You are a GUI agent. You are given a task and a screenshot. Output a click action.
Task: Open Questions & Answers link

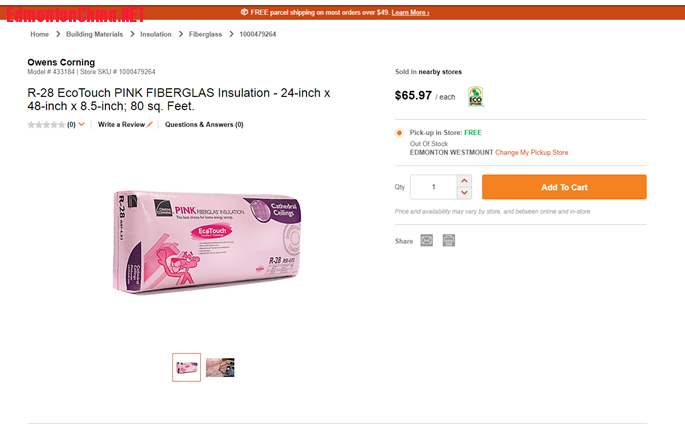point(204,125)
